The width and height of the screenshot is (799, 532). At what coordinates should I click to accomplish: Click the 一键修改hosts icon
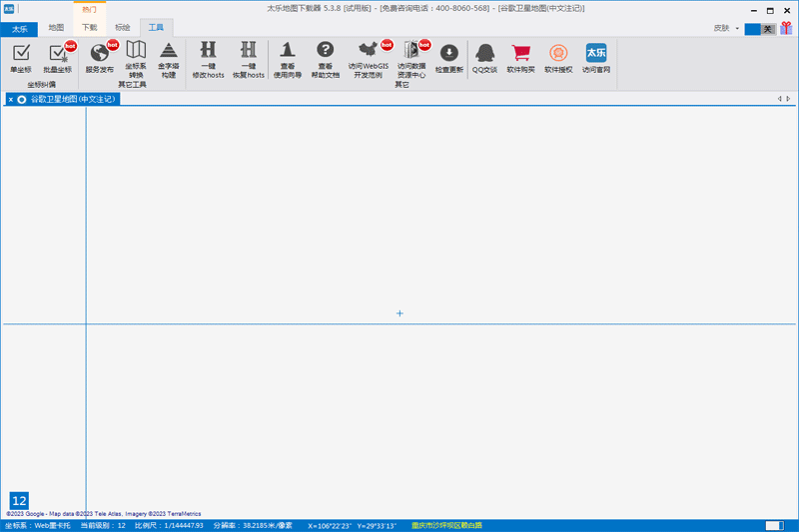208,60
